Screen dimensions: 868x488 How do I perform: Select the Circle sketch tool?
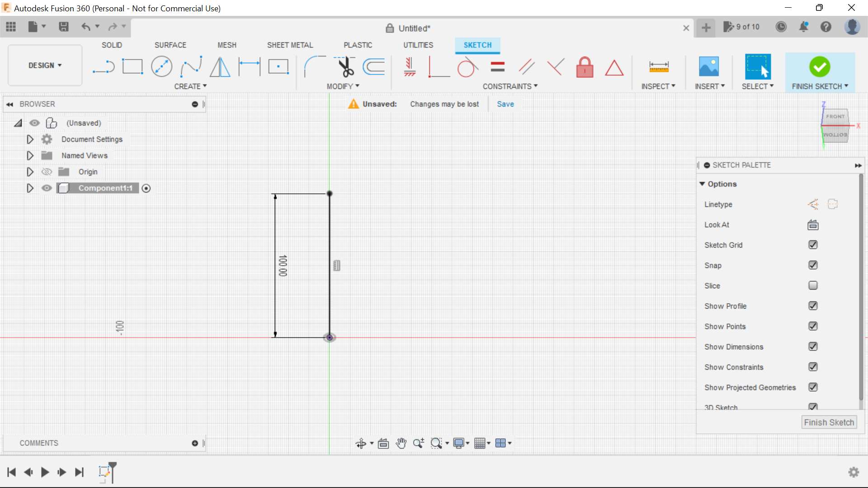click(161, 66)
